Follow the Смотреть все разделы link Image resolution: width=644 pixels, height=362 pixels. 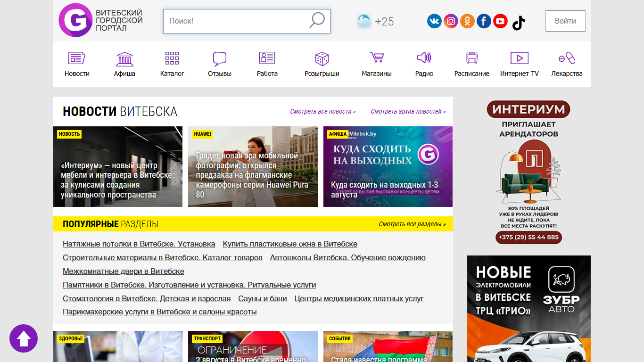tap(412, 224)
